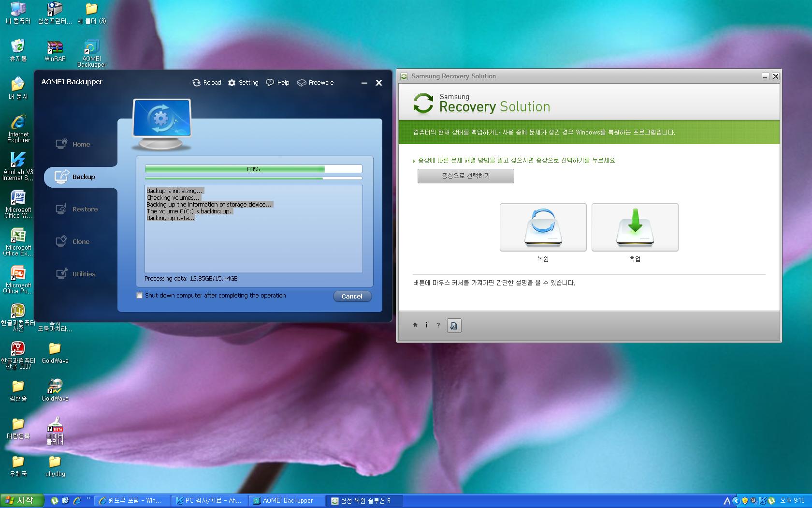Enable shut down computer after completing operation
This screenshot has height=508, width=812.
(x=140, y=296)
